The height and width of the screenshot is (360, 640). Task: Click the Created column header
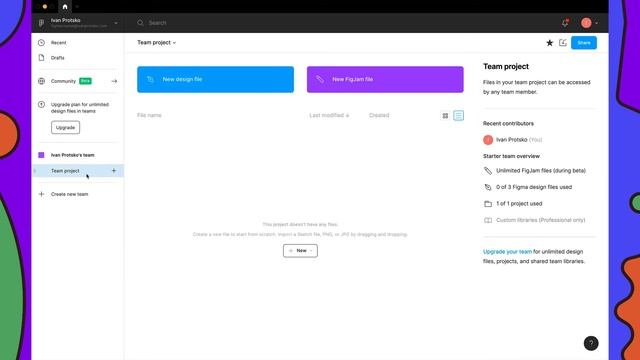click(379, 116)
